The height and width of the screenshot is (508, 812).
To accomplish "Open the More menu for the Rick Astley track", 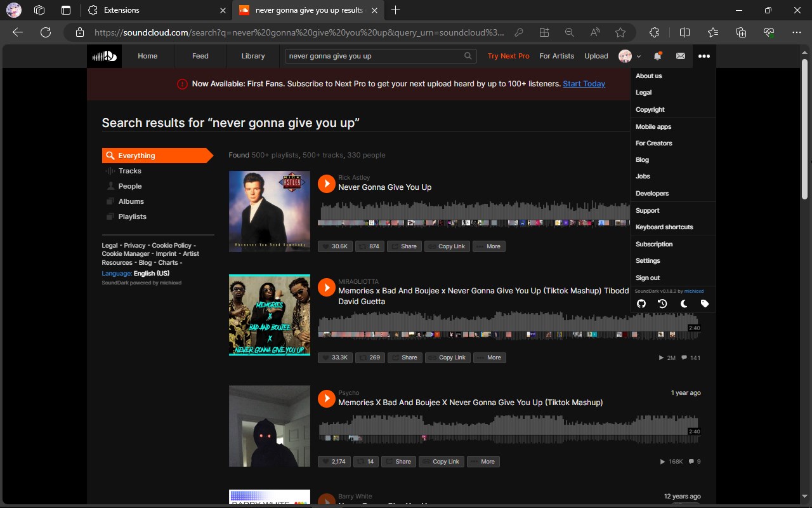I will click(489, 246).
